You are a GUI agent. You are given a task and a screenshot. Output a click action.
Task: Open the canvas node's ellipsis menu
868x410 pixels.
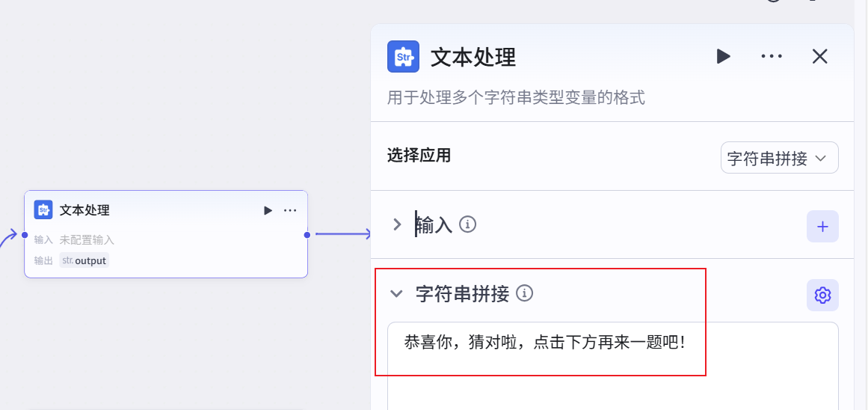[290, 211]
